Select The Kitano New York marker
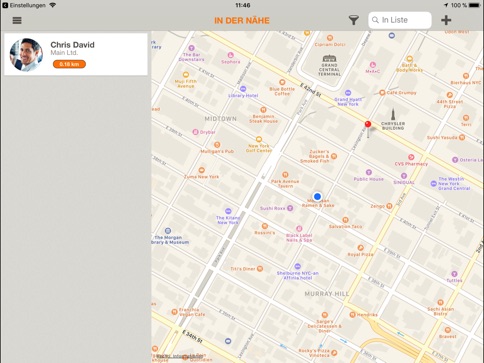 click(228, 211)
